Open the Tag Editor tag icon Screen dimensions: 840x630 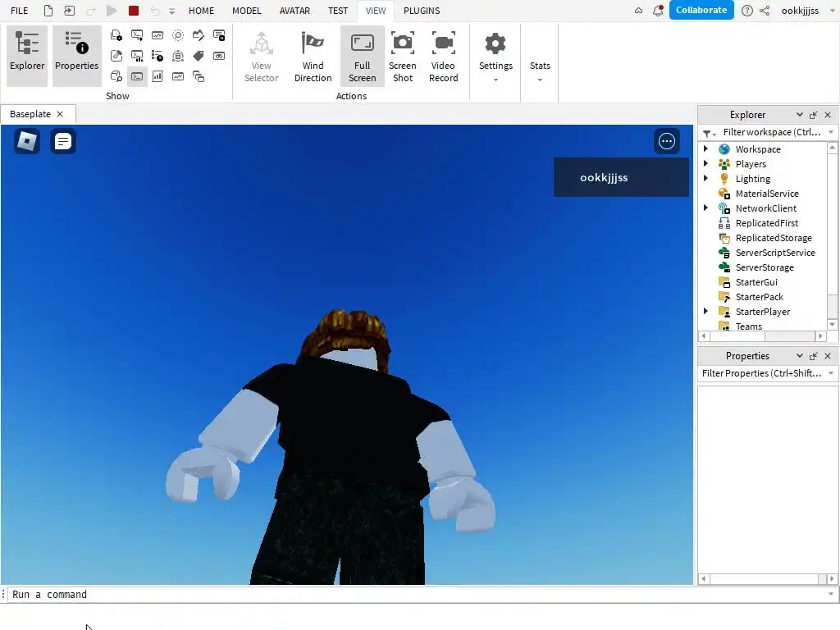coord(199,56)
